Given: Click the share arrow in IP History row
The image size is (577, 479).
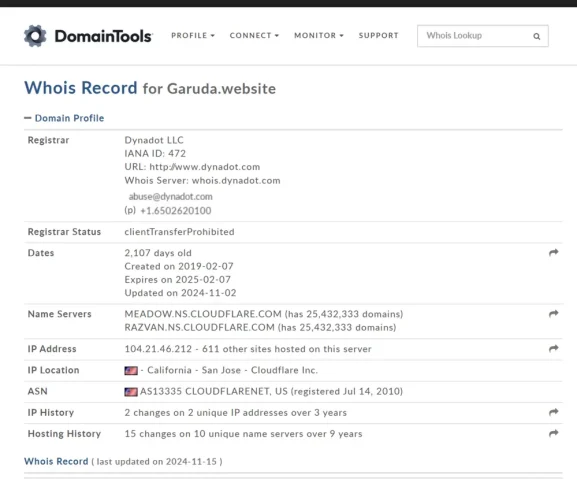Looking at the screenshot, I should tap(553, 412).
